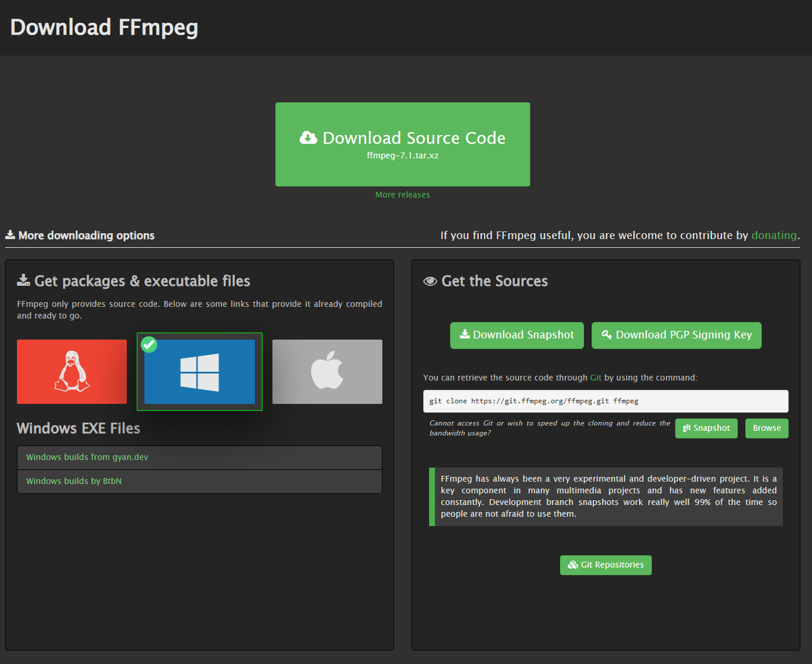Image resolution: width=812 pixels, height=664 pixels.
Task: Click the Download FFmpeg page heading
Action: coord(104,27)
